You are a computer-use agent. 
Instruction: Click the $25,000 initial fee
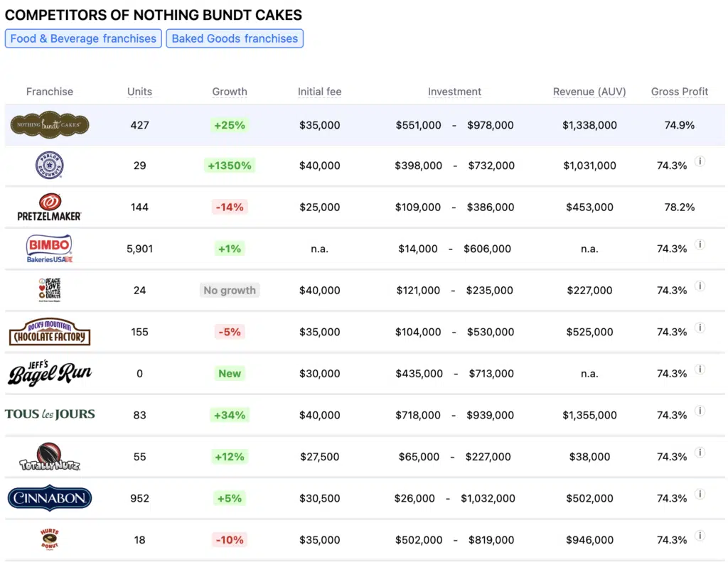(319, 207)
